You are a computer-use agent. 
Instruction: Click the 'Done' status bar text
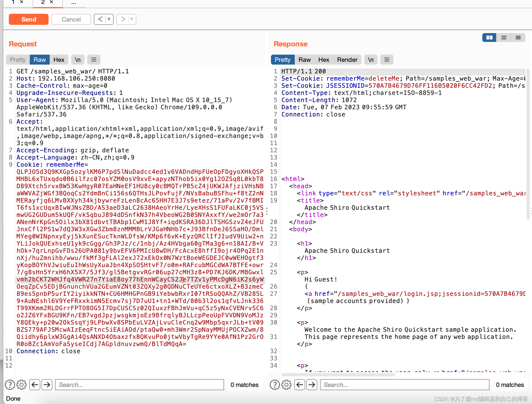click(13, 398)
